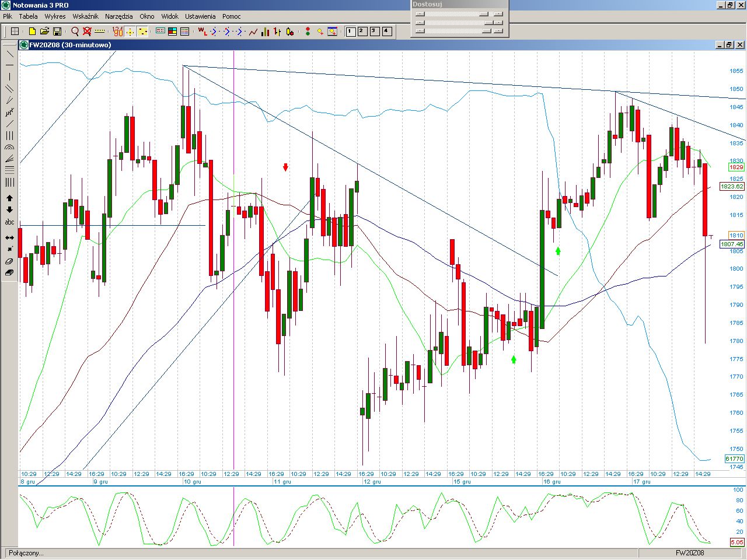Adjust the bottom slider in Dostosuj panel

(x=459, y=31)
